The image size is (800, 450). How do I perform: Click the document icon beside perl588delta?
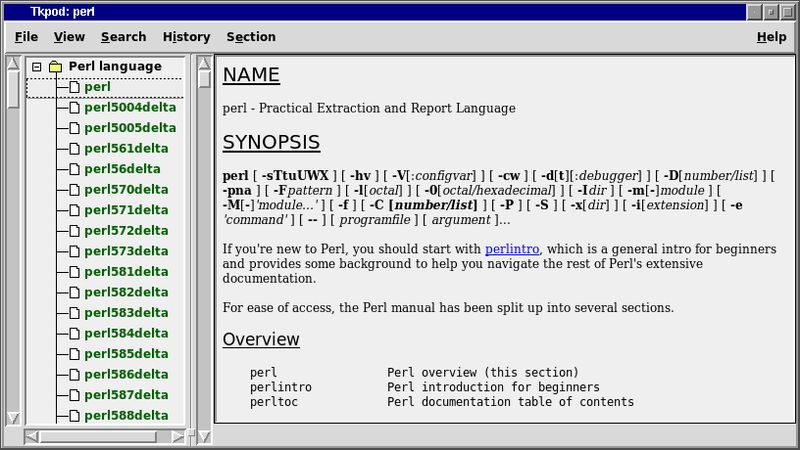point(74,415)
